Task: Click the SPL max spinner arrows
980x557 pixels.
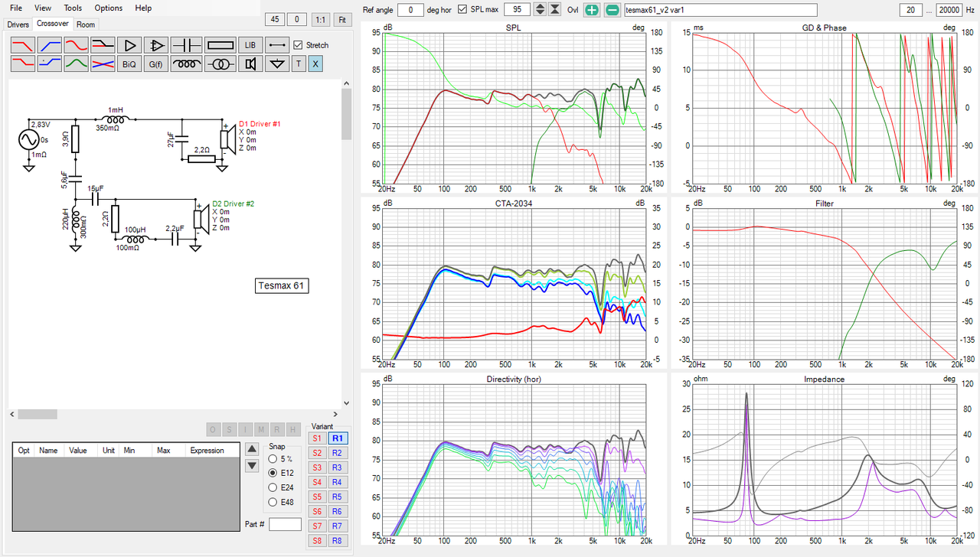Action: (x=540, y=10)
